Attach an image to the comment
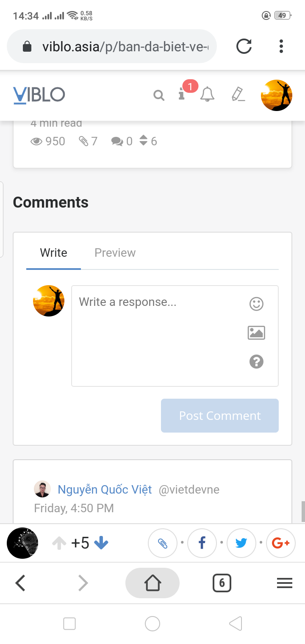The height and width of the screenshot is (644, 305). coord(256,333)
